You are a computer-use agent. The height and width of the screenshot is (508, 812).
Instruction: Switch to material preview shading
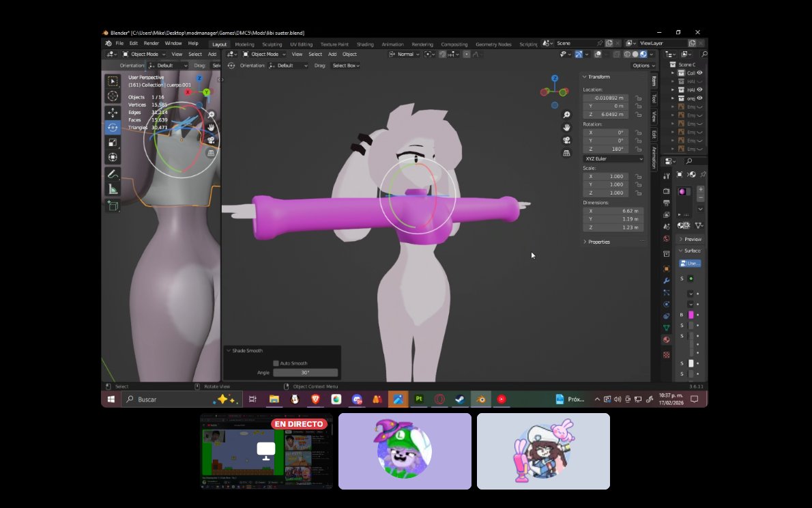pyautogui.click(x=643, y=54)
